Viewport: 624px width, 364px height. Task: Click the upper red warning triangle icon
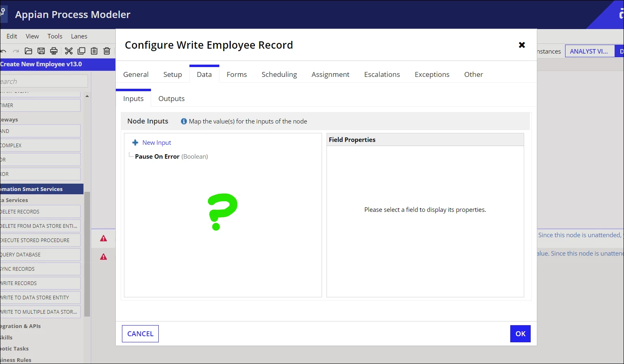click(x=104, y=238)
